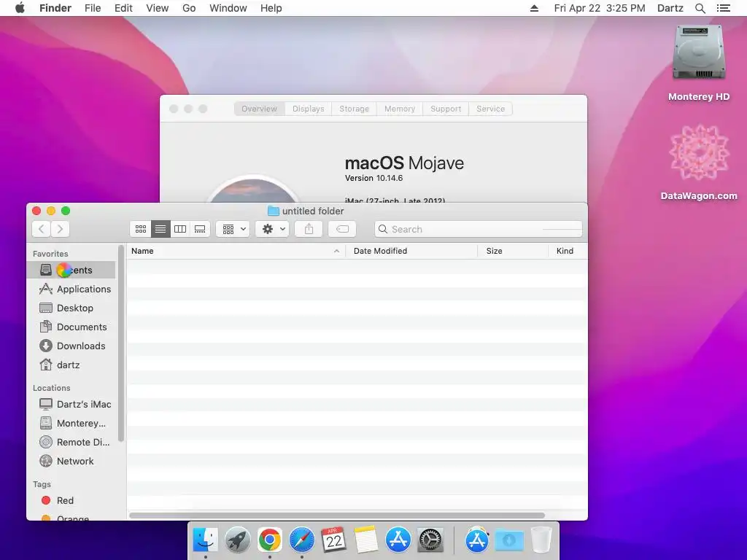747x560 pixels.
Task: Open Notes from the Dock
Action: click(366, 540)
